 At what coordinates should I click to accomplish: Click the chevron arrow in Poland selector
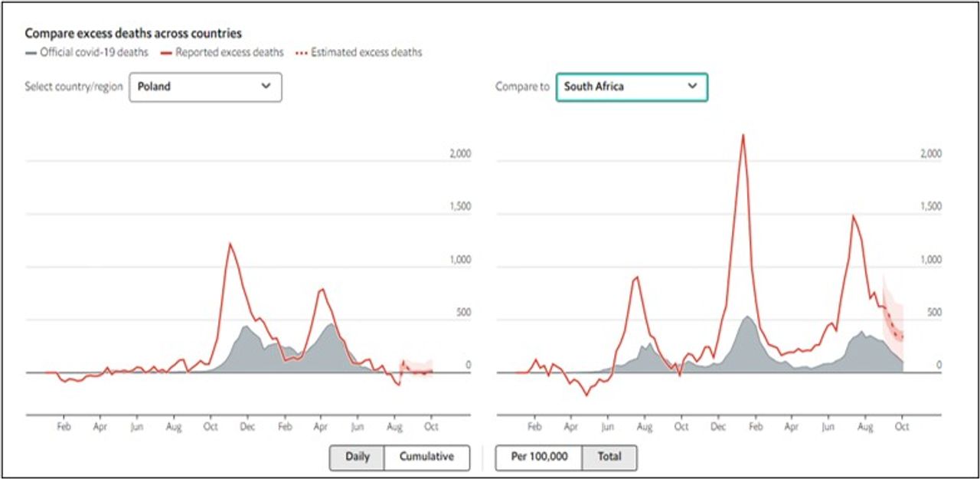point(266,87)
